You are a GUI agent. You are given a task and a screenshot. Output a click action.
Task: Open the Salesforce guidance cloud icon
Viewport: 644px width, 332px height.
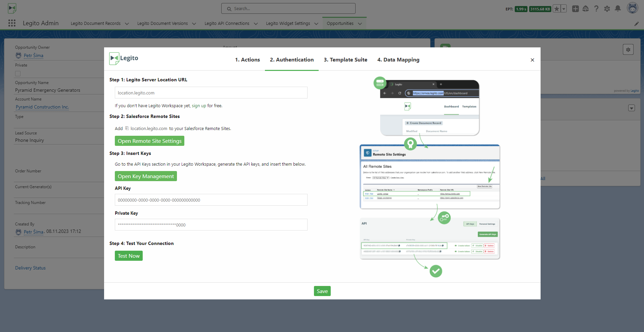586,9
